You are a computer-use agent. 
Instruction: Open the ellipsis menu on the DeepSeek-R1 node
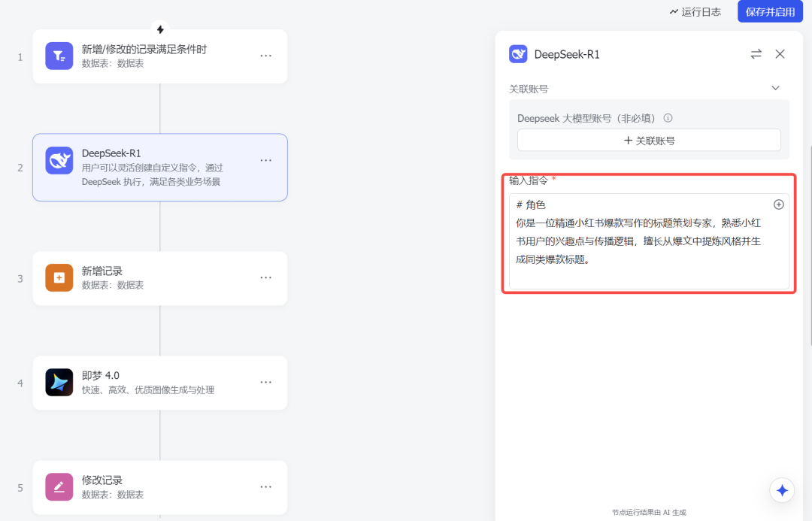[265, 159]
